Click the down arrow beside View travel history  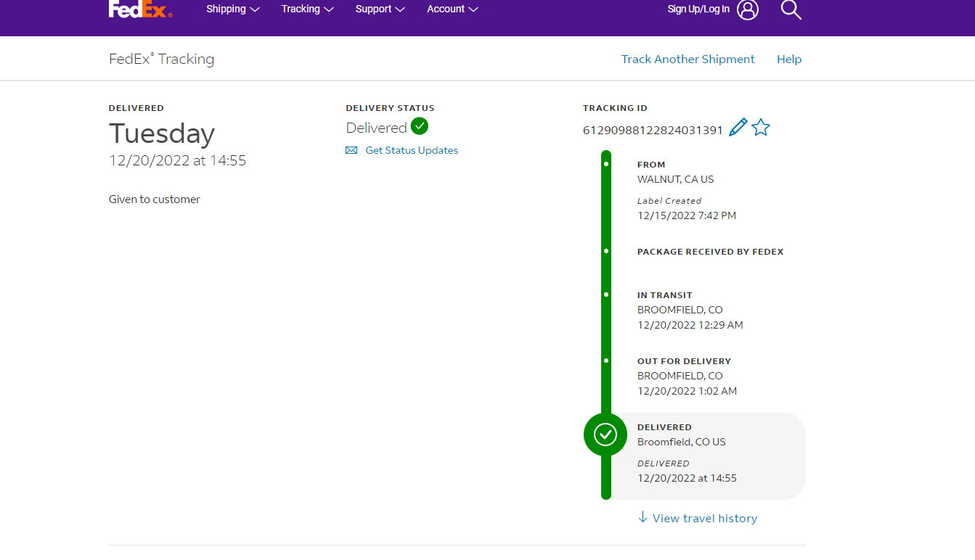tap(642, 517)
